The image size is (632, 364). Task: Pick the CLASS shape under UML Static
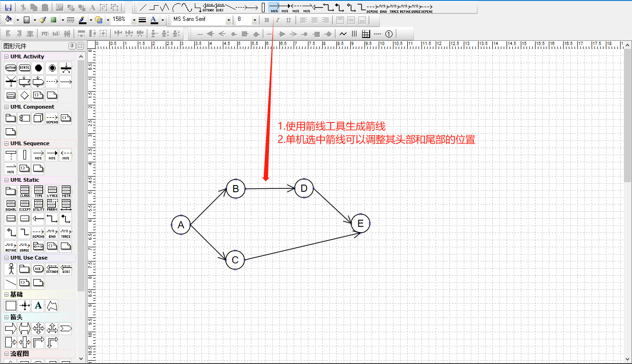click(24, 191)
